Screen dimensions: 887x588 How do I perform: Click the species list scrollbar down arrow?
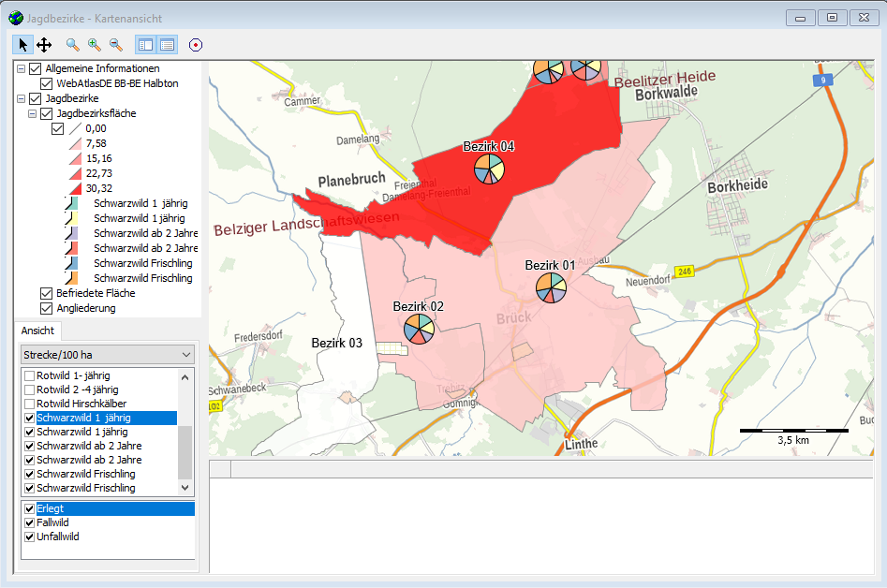point(185,488)
